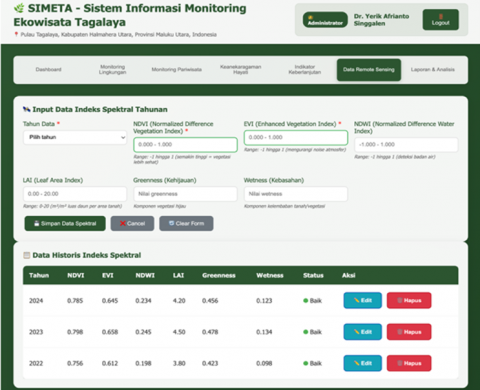
Task: Click the green status dot in 2023 row
Action: 305,332
